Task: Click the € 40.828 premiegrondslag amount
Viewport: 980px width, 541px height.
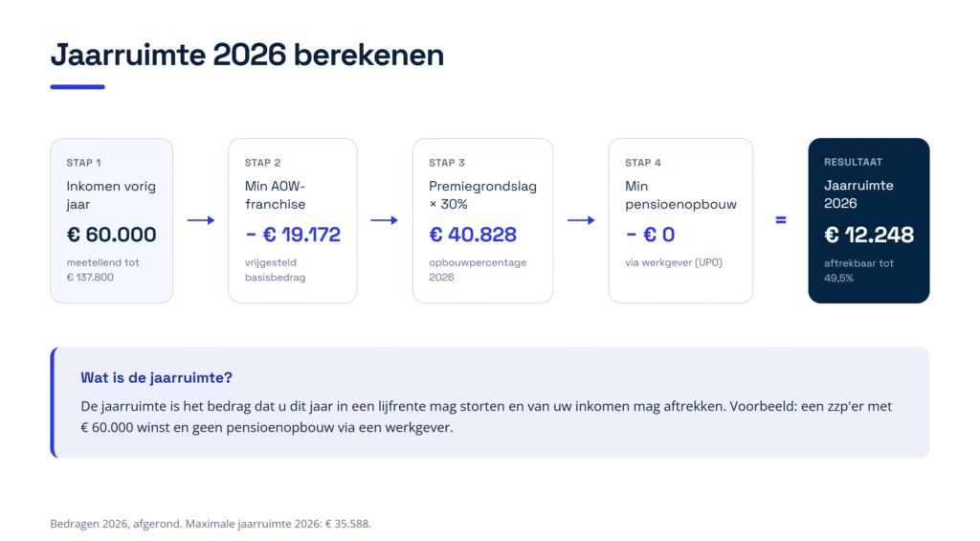Action: tap(473, 235)
